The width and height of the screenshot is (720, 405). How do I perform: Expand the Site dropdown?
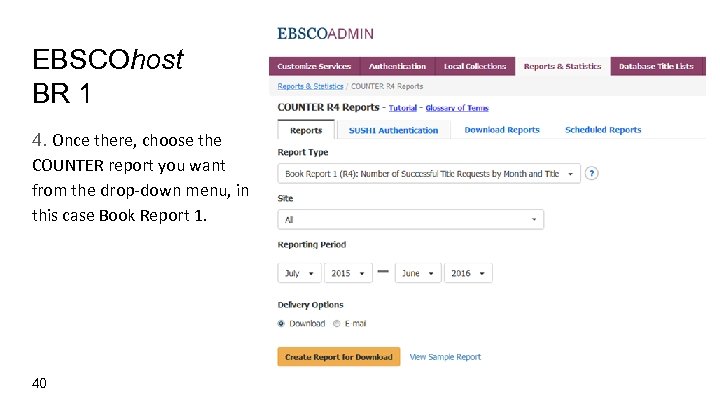pyautogui.click(x=410, y=219)
